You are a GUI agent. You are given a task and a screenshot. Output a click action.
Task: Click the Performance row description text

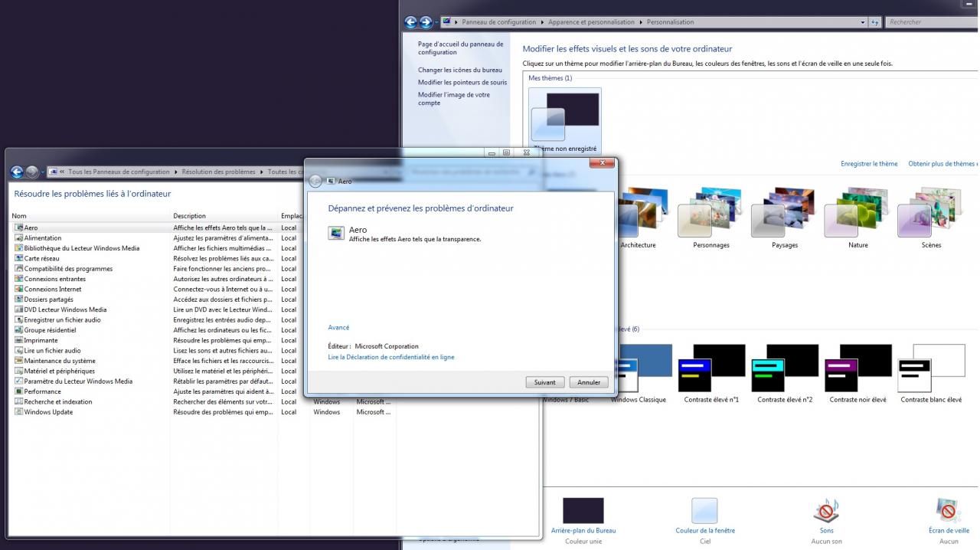point(223,391)
